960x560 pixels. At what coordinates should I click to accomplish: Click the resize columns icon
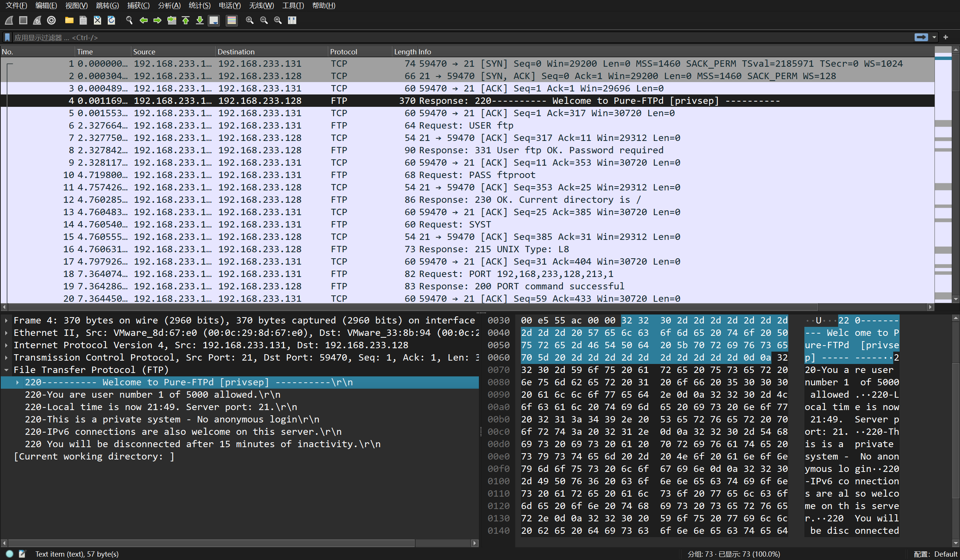coord(292,20)
